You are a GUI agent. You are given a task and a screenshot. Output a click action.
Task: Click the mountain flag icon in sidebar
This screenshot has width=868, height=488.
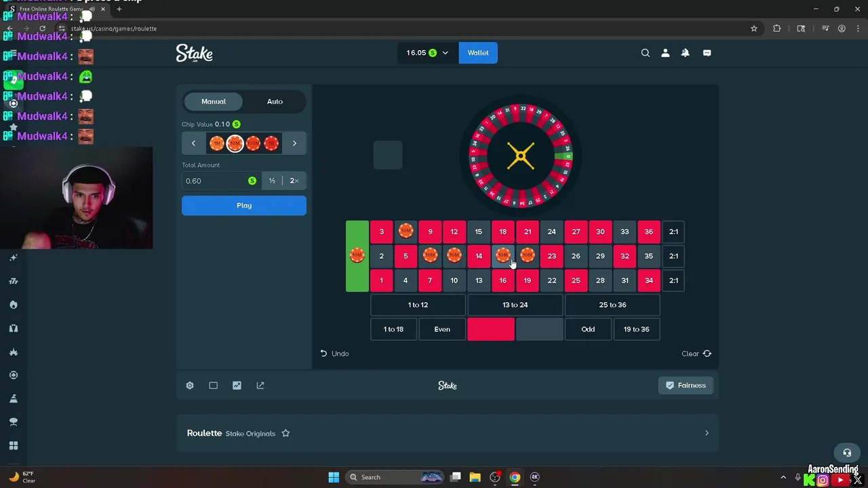click(x=13, y=399)
